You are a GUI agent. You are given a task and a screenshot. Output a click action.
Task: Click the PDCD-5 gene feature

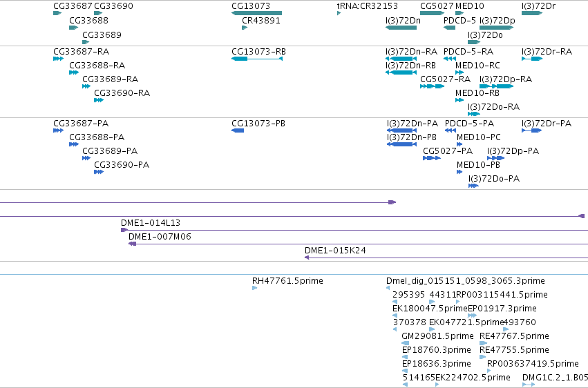tap(449, 28)
